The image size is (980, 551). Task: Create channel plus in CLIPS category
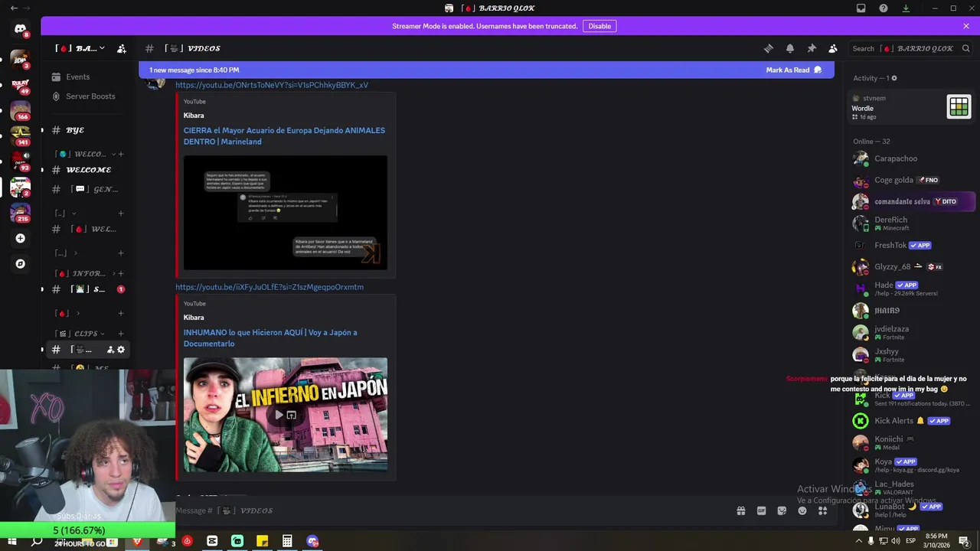[121, 334]
